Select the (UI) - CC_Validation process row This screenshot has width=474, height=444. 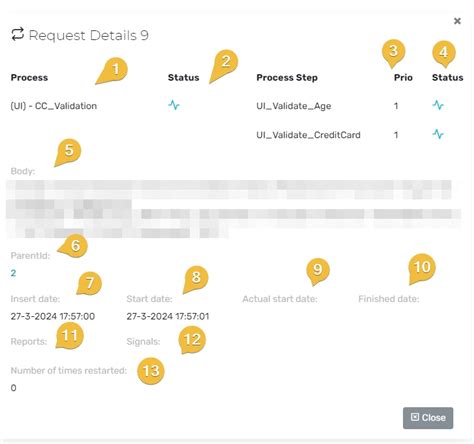54,106
